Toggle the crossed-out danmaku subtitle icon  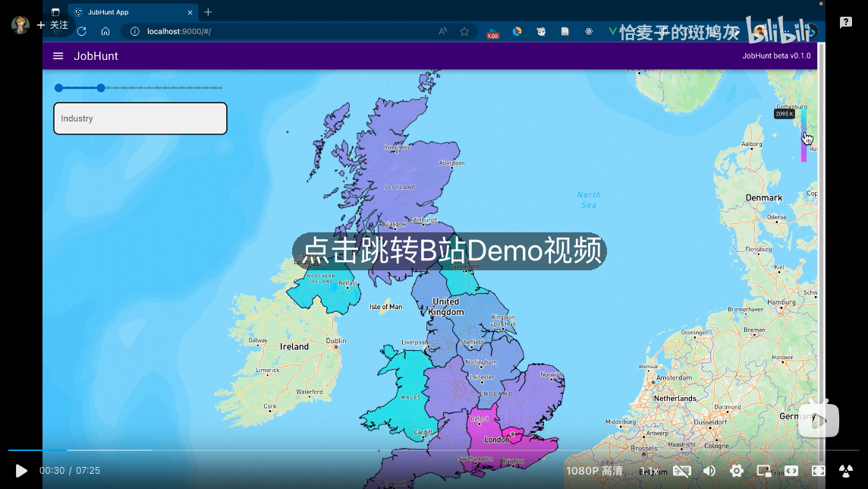(x=681, y=471)
